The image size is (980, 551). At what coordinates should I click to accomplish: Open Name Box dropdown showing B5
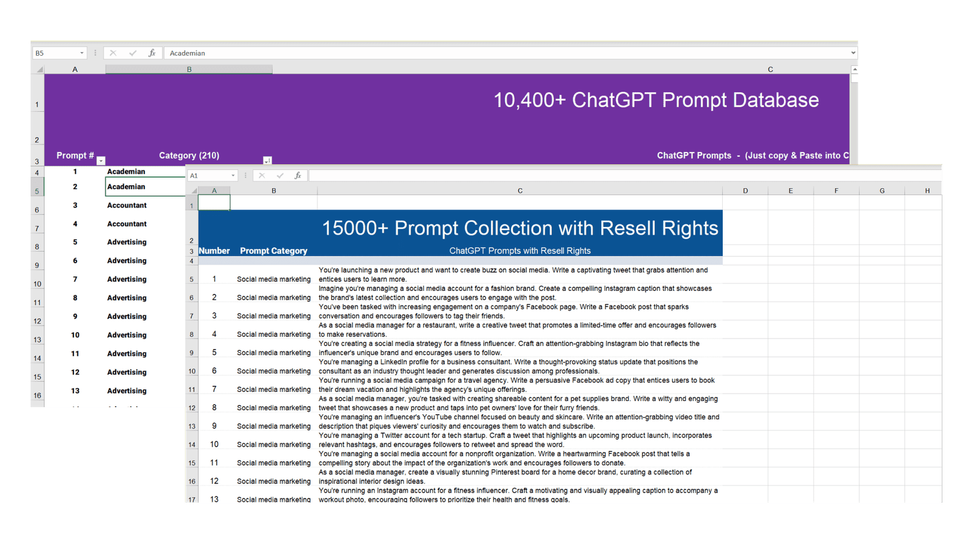tap(81, 53)
